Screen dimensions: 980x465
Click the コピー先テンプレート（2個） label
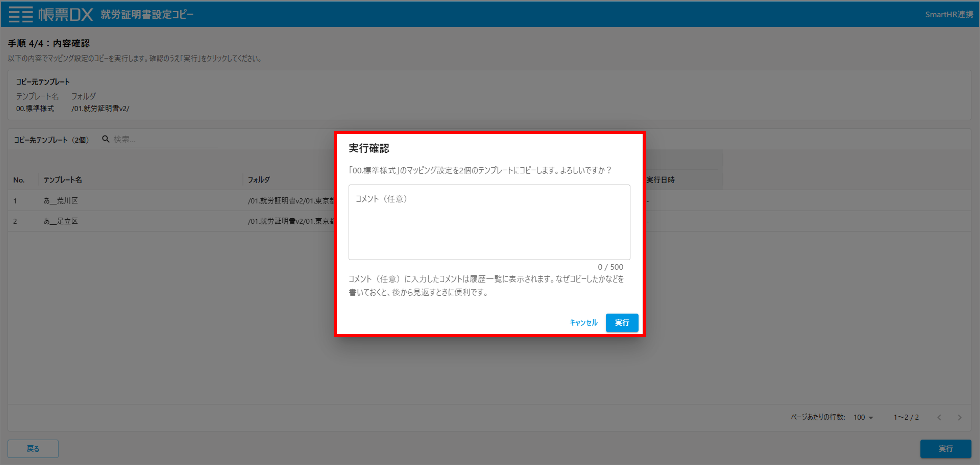click(51, 140)
